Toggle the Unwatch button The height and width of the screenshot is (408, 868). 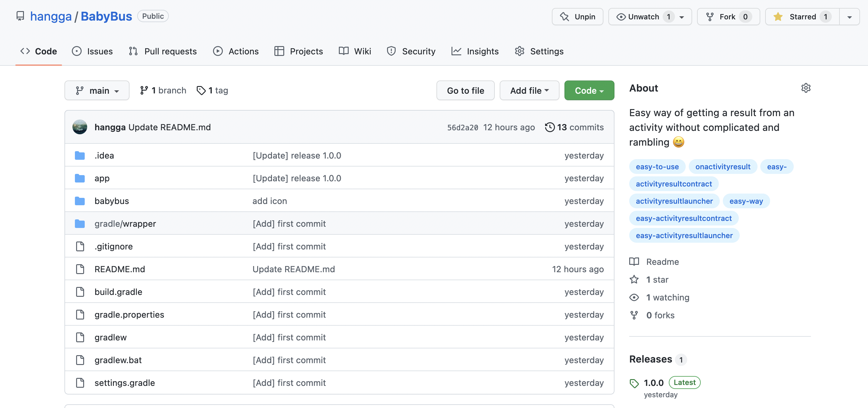point(644,17)
